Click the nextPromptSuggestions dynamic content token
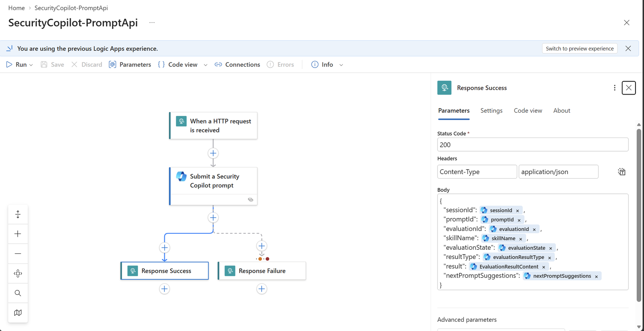 pos(562,276)
